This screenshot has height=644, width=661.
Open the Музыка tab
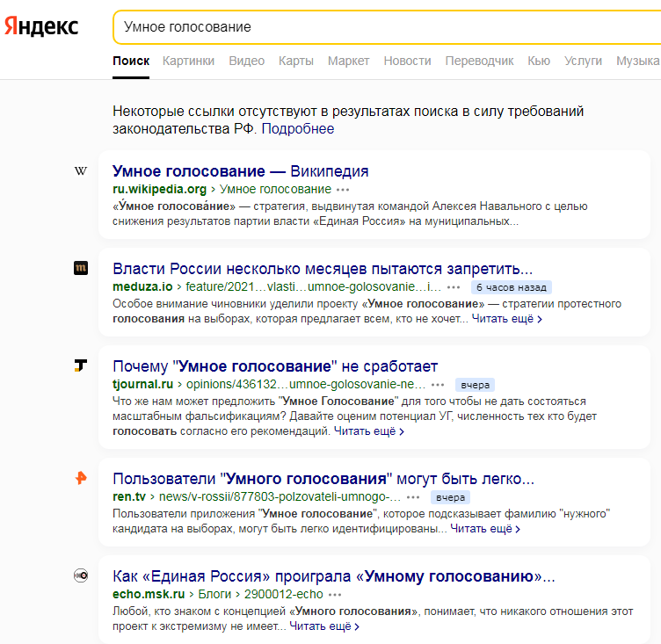click(638, 62)
